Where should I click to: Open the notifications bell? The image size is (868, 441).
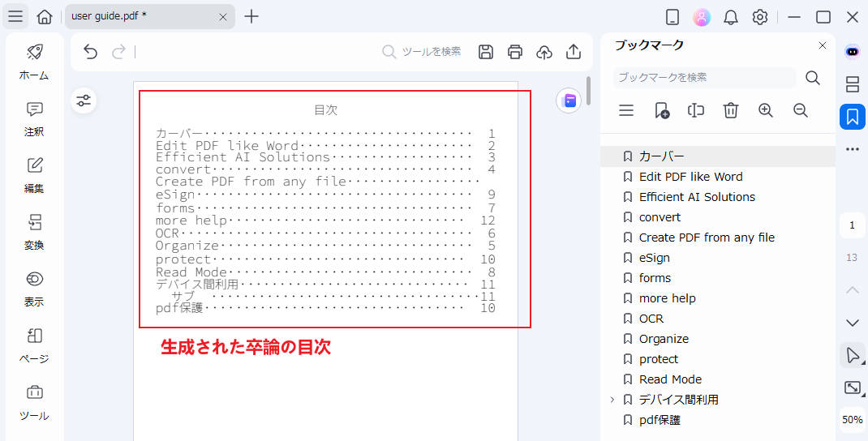click(x=731, y=17)
